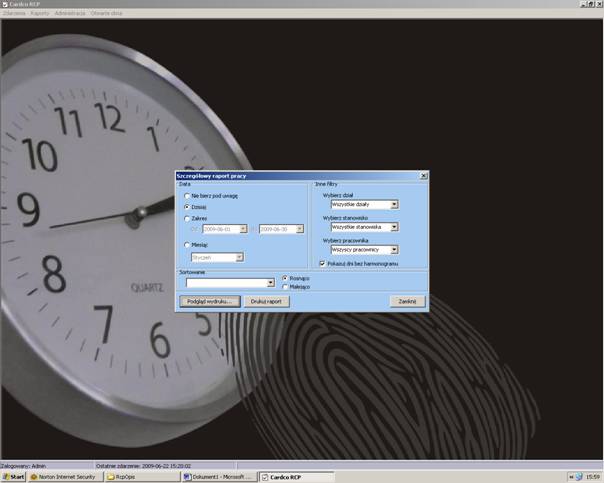Viewport: 604px width, 483px height.
Task: Set sorting to 'Rosnąco' ascending
Action: coord(285,278)
